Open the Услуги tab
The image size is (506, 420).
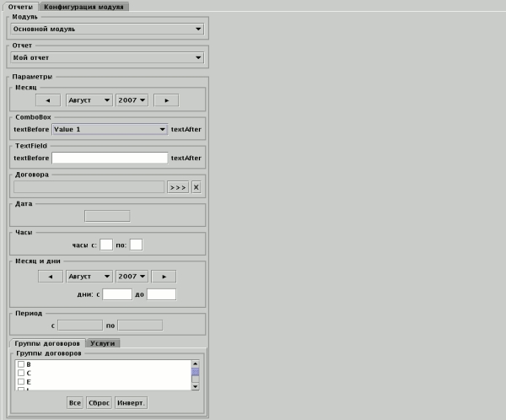(x=105, y=343)
